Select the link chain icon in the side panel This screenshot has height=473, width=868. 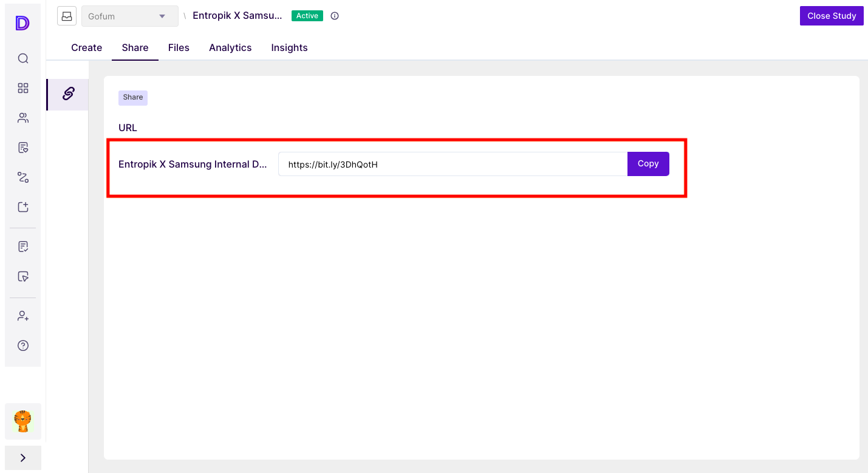[x=68, y=94]
